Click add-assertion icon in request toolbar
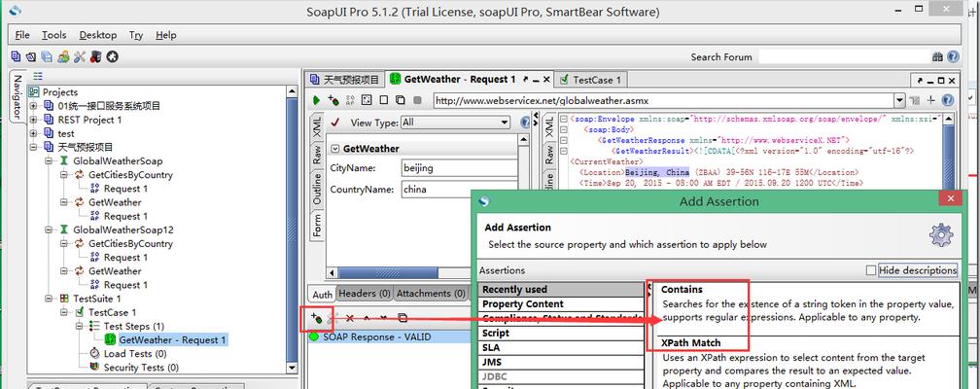The width and height of the screenshot is (980, 389). pos(333,100)
